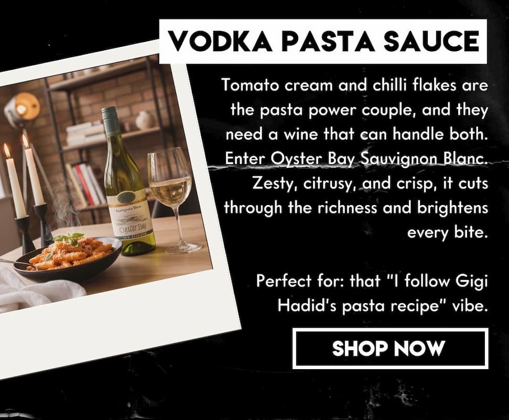This screenshot has height=420, width=509.
Task: Click the taller lit candle
Action: [33, 171]
